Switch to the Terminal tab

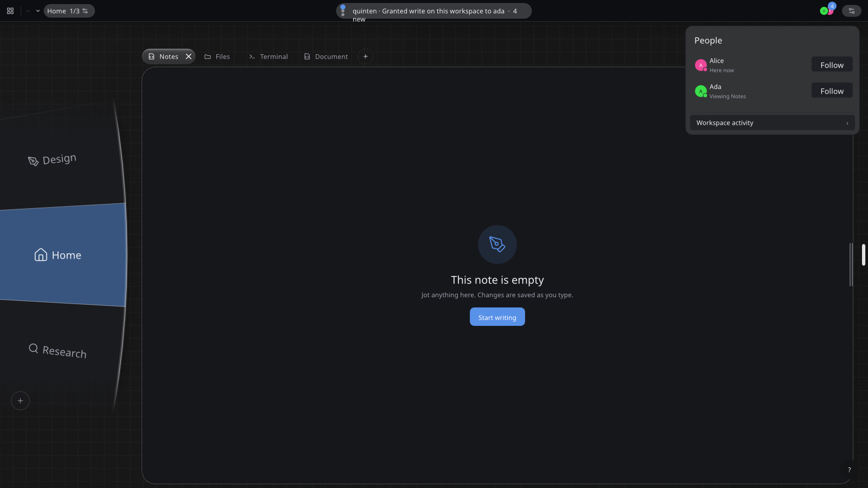pyautogui.click(x=268, y=56)
